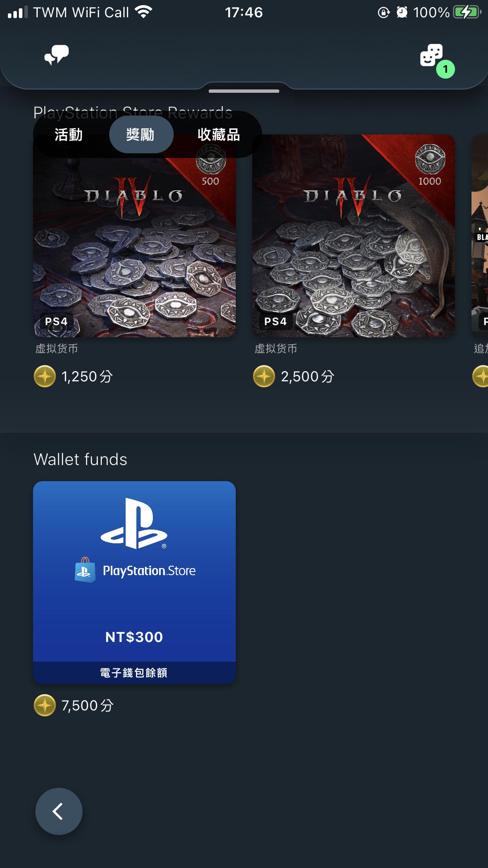
Task: Tap the back chevron button
Action: tap(59, 811)
